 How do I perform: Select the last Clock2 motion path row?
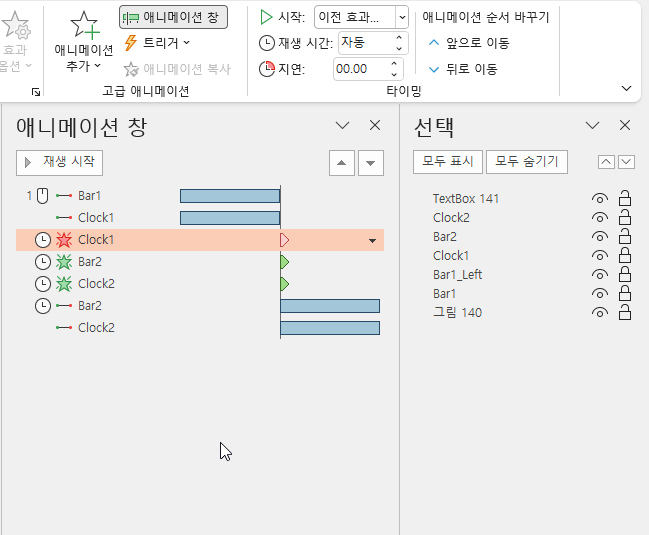[200, 328]
